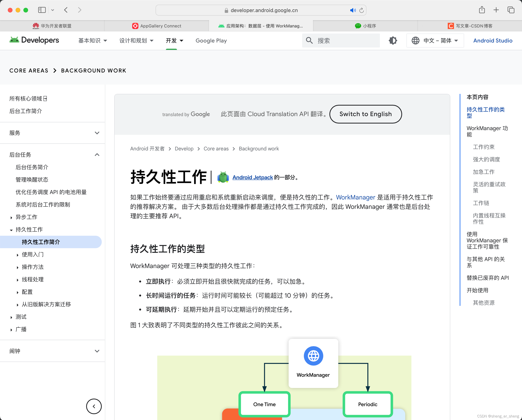Expand the 广播 sidebar section

(x=11, y=330)
